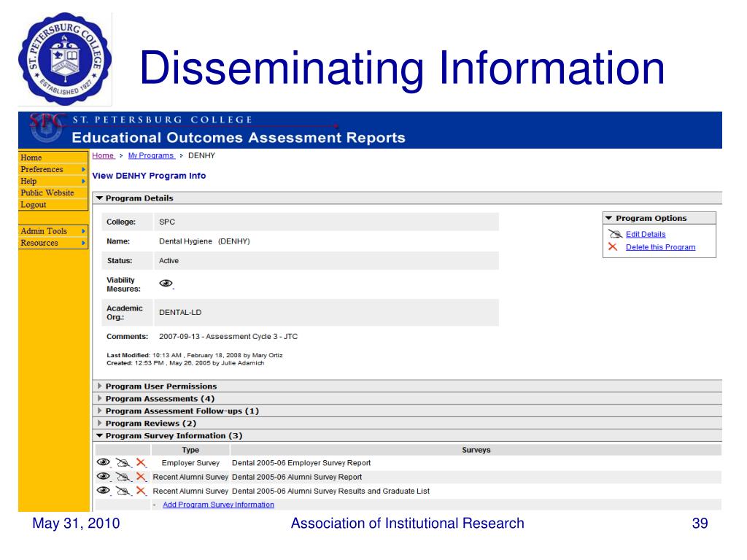Edit the Alumni Survey Results and Graduate List row

[x=123, y=491]
